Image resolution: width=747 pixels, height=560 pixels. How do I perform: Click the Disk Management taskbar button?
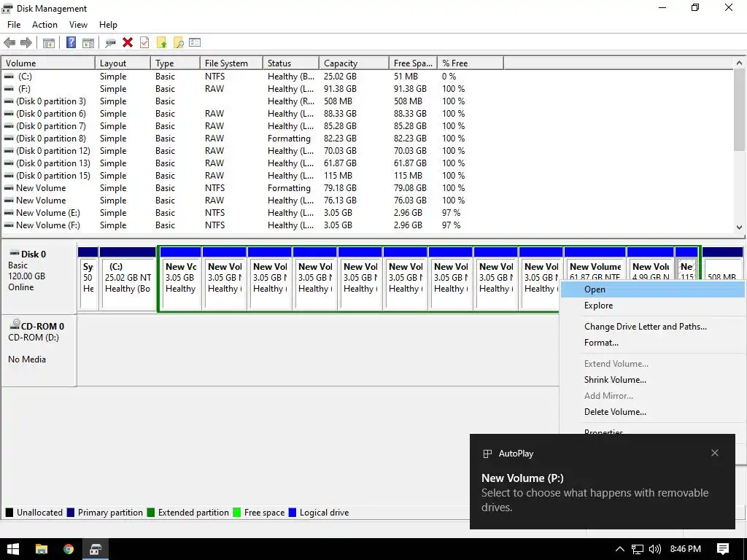tap(96, 549)
